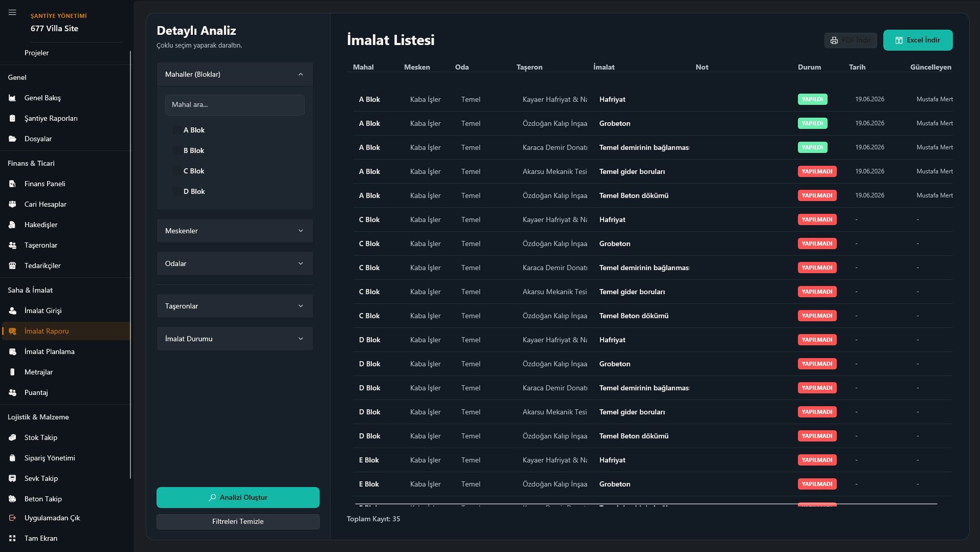Expand the Taşeronlar filter section

pyautogui.click(x=235, y=306)
